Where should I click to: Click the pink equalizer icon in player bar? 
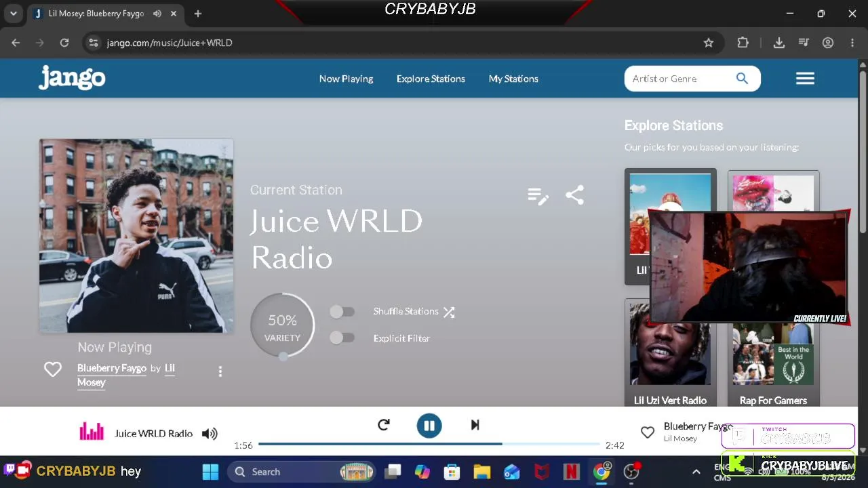92,432
